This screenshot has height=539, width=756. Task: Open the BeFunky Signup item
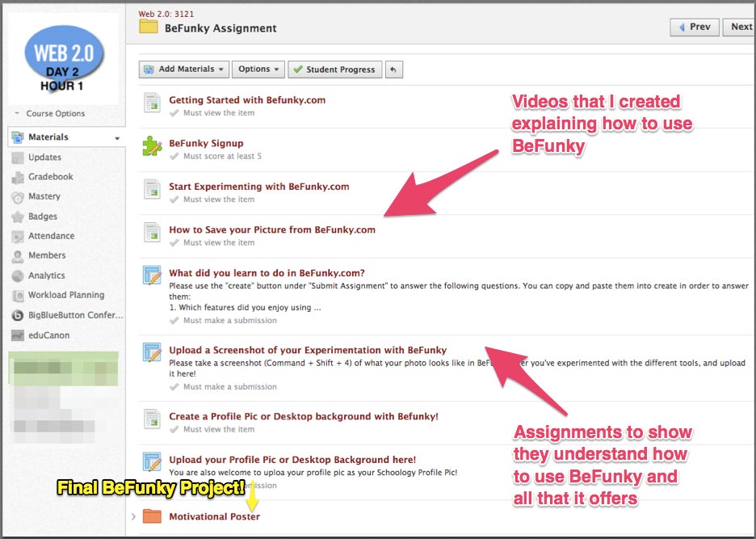[x=206, y=143]
